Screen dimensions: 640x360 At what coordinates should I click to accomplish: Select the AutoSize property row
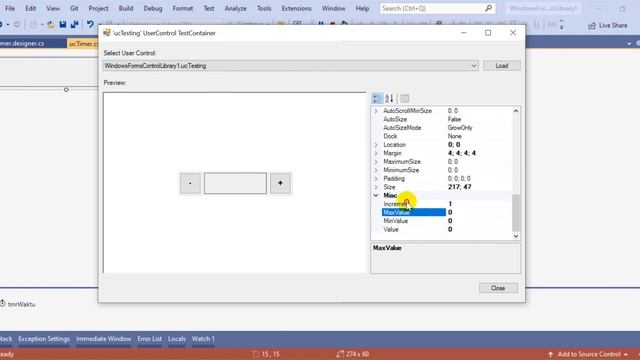click(x=446, y=119)
